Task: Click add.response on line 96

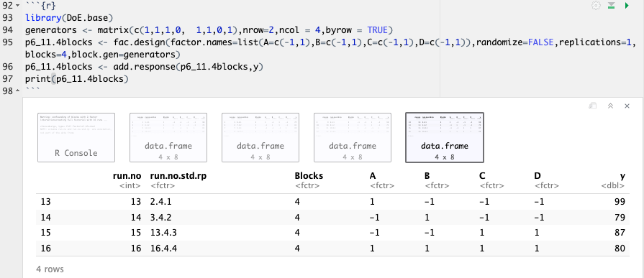Action: (x=144, y=67)
